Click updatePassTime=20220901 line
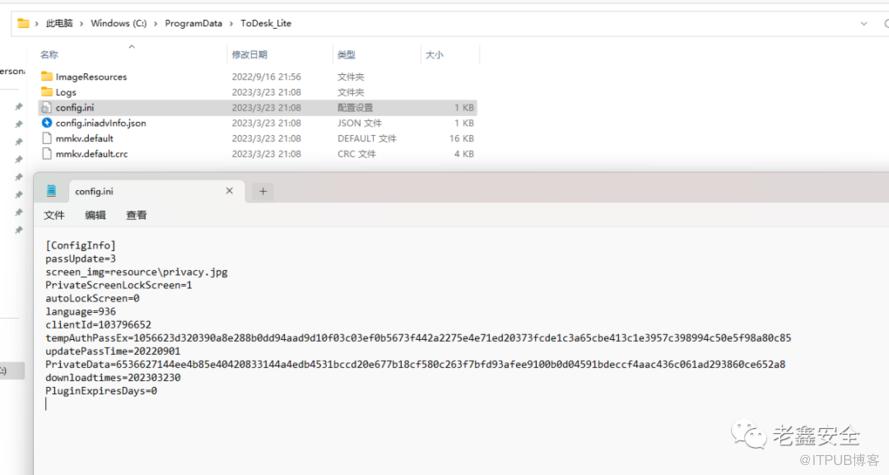The width and height of the screenshot is (889, 475). click(113, 351)
